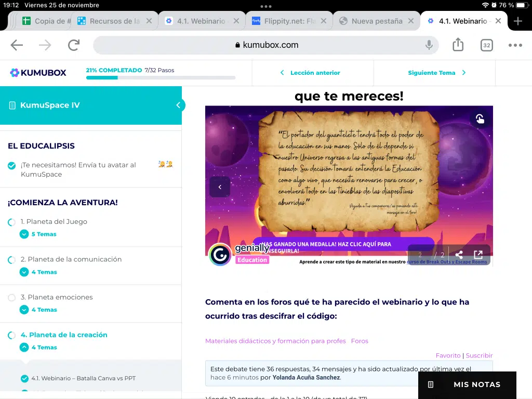The image size is (532, 399).
Task: Toggle completion check for 4.1. Webinario topic
Action: click(x=24, y=378)
